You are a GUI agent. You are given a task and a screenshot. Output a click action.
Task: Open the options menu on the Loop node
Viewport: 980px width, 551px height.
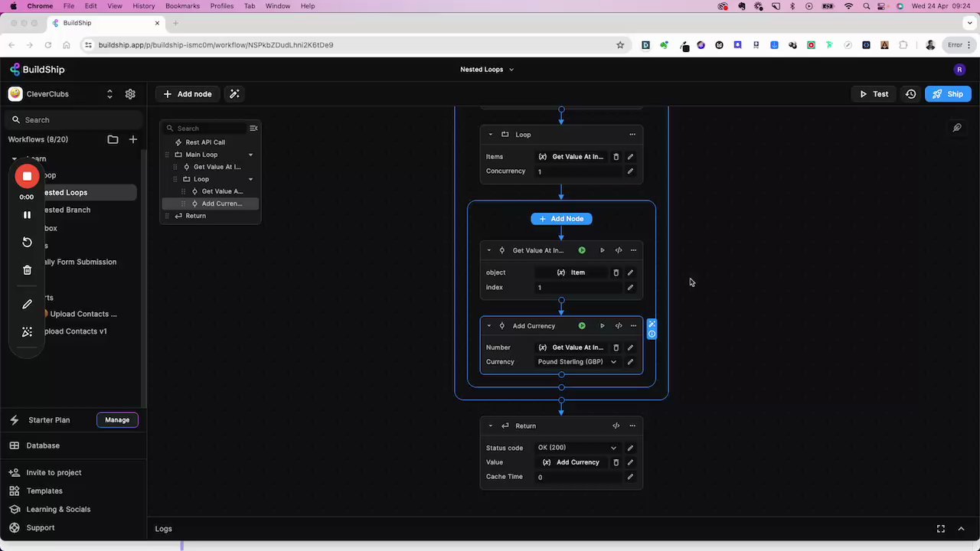pyautogui.click(x=632, y=134)
